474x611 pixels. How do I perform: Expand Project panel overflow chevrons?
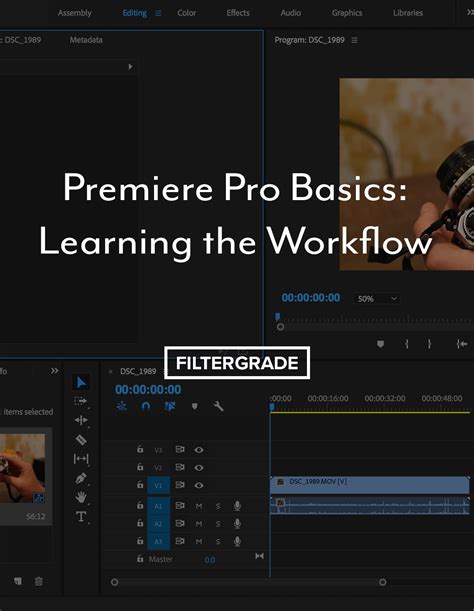[x=55, y=371]
